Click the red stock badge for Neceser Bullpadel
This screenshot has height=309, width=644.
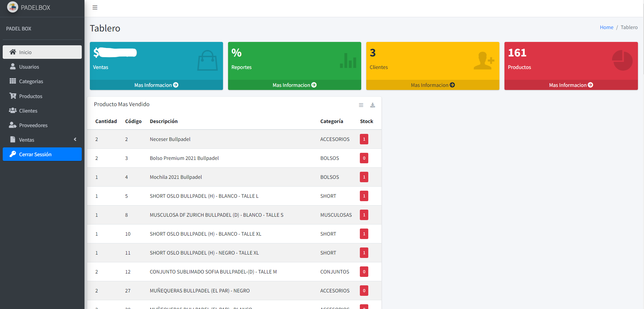tap(364, 139)
